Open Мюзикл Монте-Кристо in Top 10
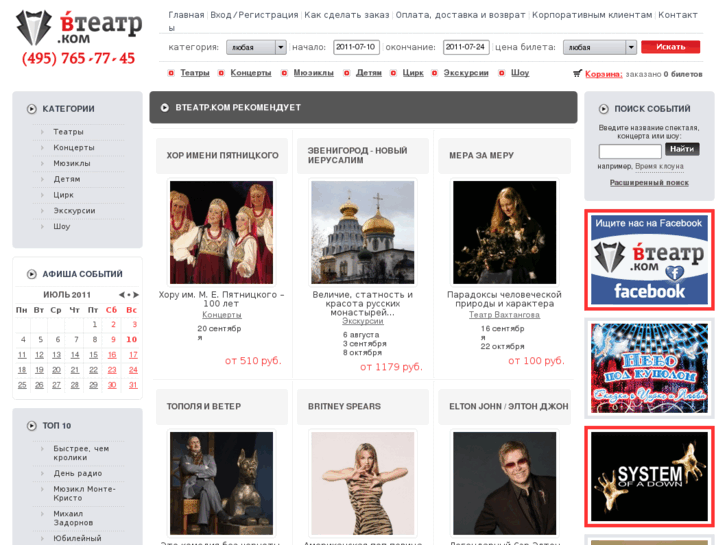The width and height of the screenshot is (727, 545). [x=84, y=494]
